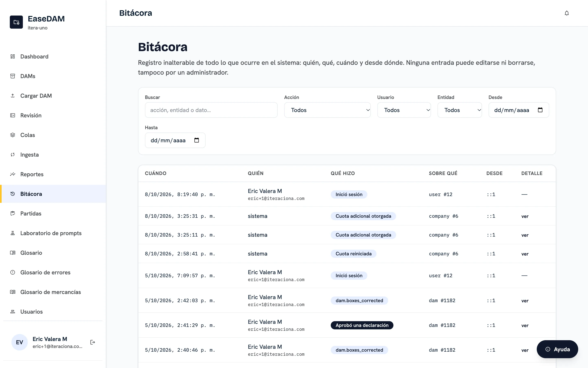
Task: Open the Reportes section
Action: click(53, 174)
